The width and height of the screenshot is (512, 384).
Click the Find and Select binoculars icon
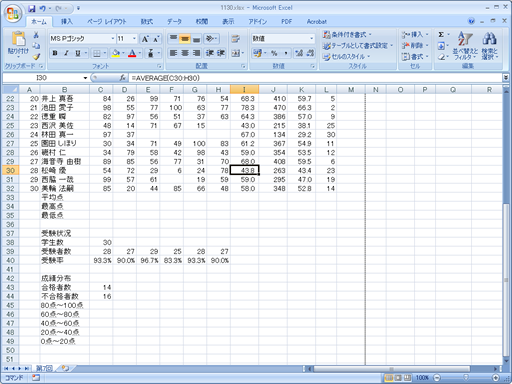coord(489,46)
